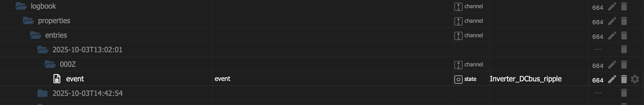The image size is (644, 105).
Task: Expand the 2025-10-03T14:42:54 folder
Action: click(x=42, y=93)
